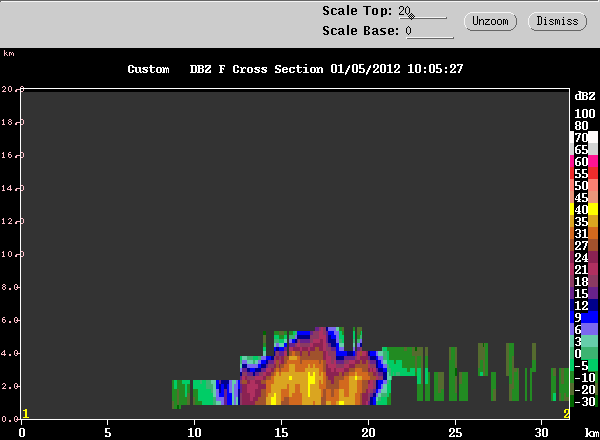This screenshot has height=440, width=600.
Task: Pick the orange 35 dBZ legend swatch
Action: click(x=581, y=221)
